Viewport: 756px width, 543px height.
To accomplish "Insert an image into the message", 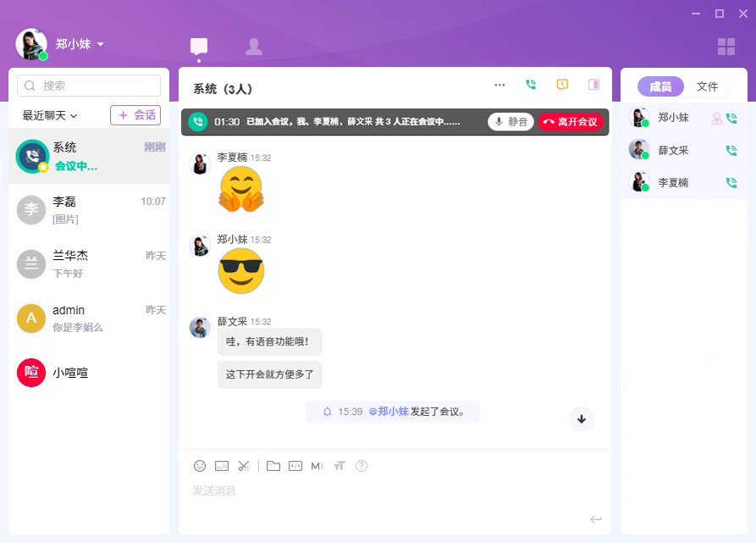I will tap(222, 466).
